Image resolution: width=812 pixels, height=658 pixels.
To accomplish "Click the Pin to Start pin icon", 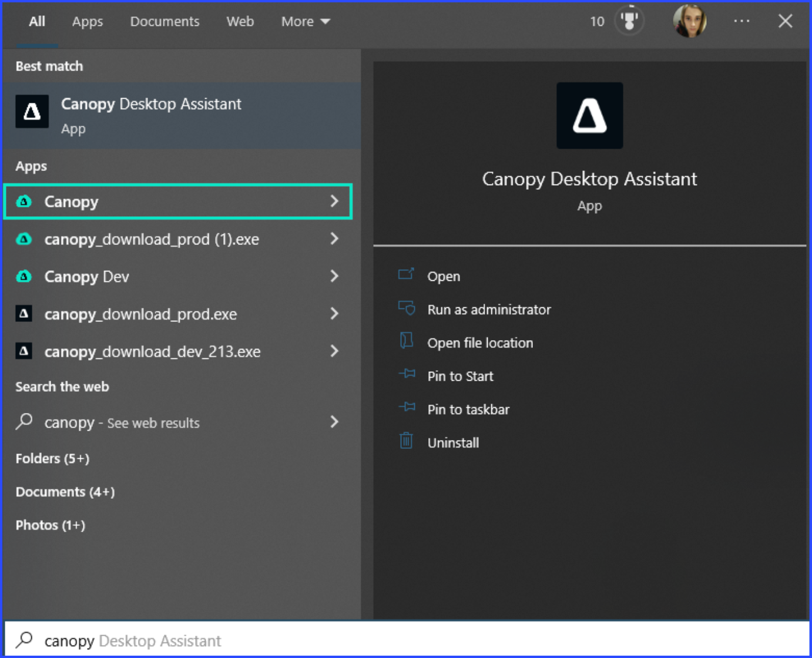I will coord(407,374).
